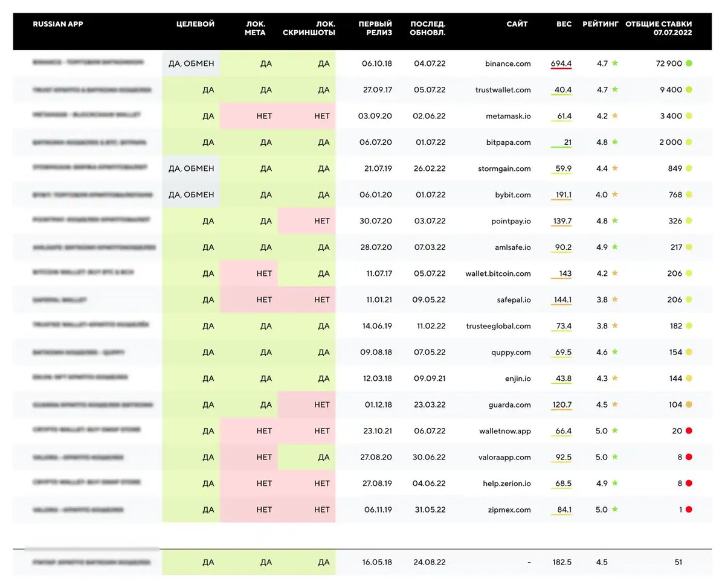Select the first release date 06.10.18
Viewport: 725px width, 588px height.
[377, 63]
